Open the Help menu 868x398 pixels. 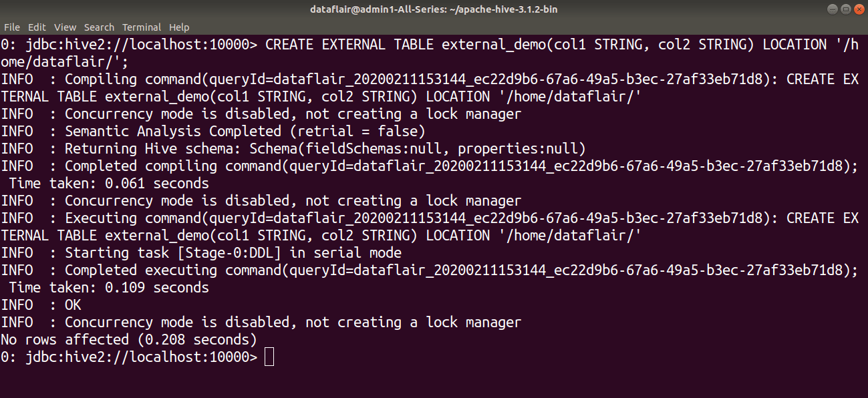[179, 27]
